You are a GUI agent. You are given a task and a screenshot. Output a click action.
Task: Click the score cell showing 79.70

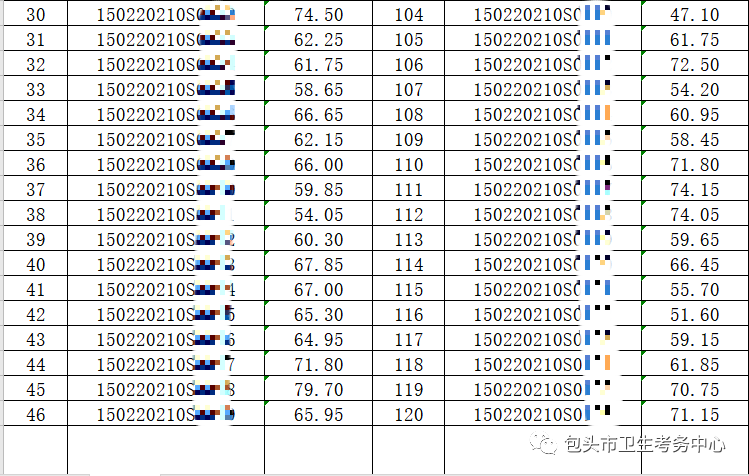(x=319, y=389)
